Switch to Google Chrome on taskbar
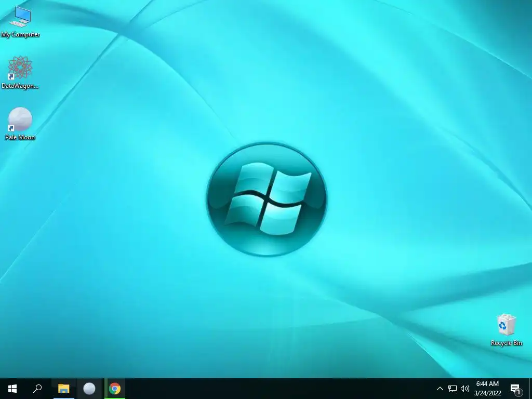Viewport: 532px width, 399px height. 115,389
